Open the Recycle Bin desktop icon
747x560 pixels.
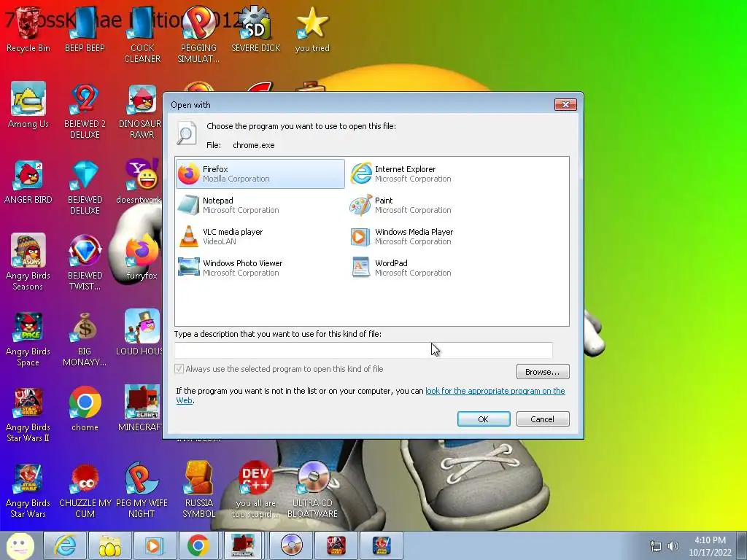coord(28,29)
